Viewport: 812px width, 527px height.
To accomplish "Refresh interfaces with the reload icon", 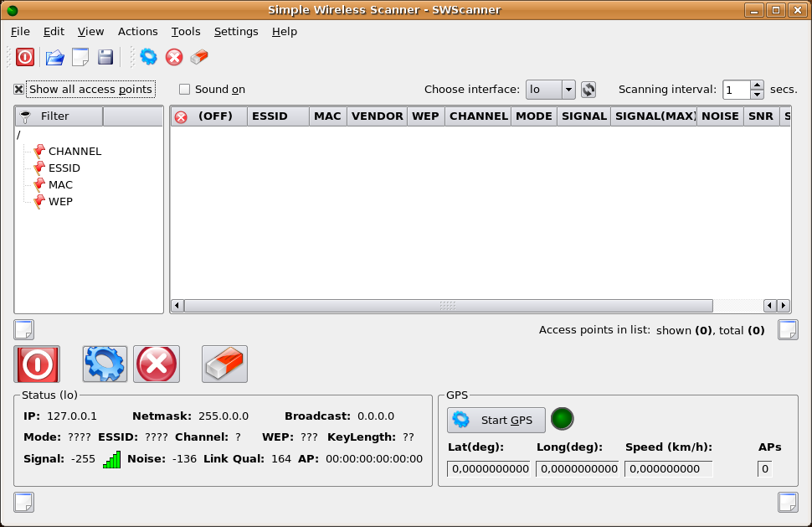I will pos(588,90).
